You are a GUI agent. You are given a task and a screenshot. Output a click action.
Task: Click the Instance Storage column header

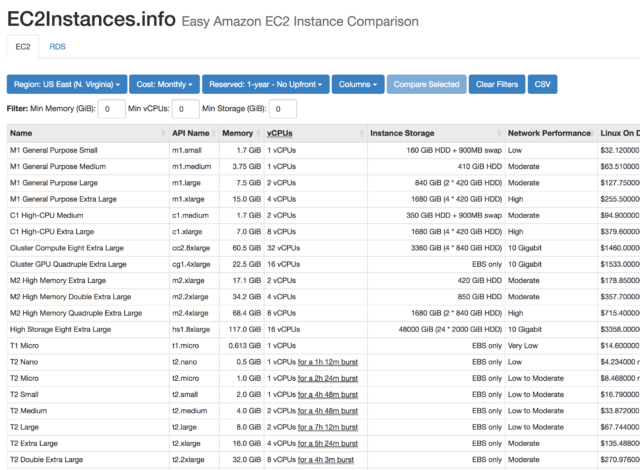click(x=401, y=132)
